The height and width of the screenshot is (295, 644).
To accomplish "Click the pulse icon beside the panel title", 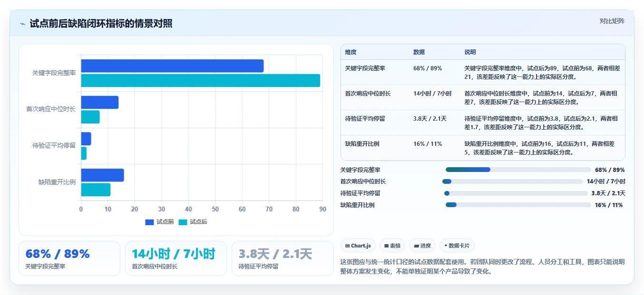I will pyautogui.click(x=22, y=24).
